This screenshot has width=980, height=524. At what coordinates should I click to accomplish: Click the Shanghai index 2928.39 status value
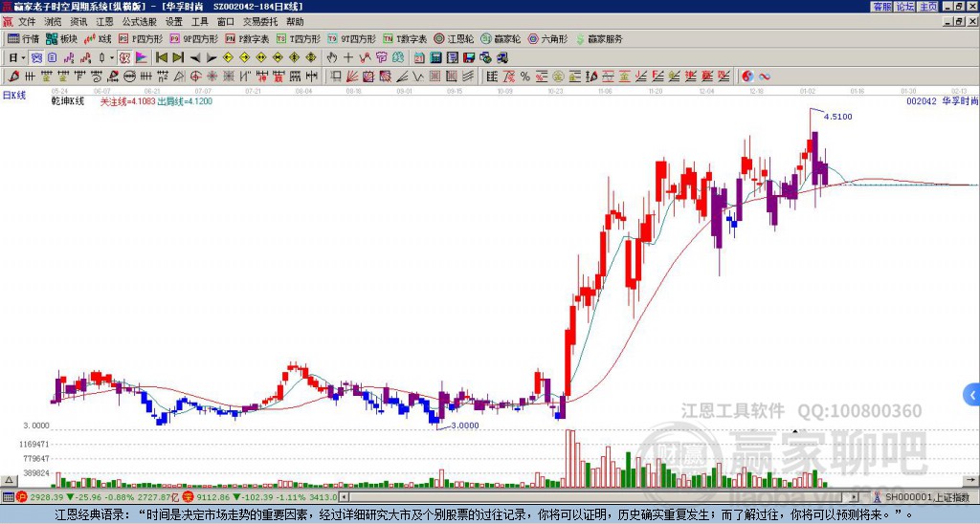[x=46, y=497]
